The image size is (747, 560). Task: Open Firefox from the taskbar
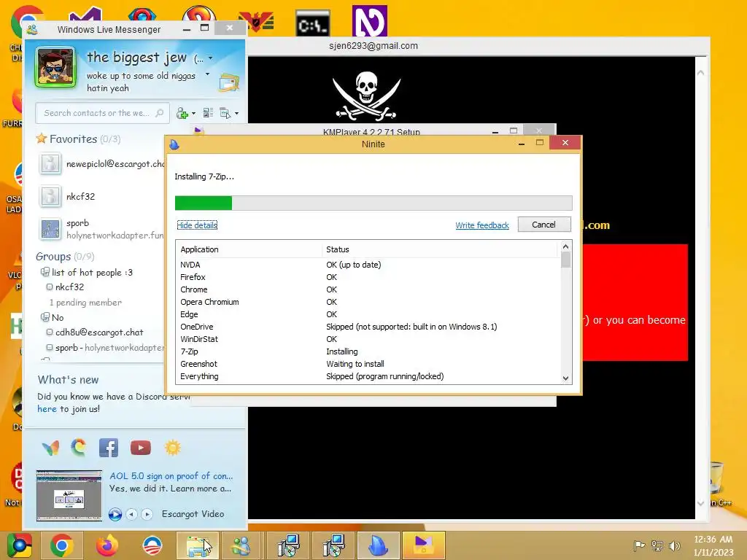click(107, 545)
